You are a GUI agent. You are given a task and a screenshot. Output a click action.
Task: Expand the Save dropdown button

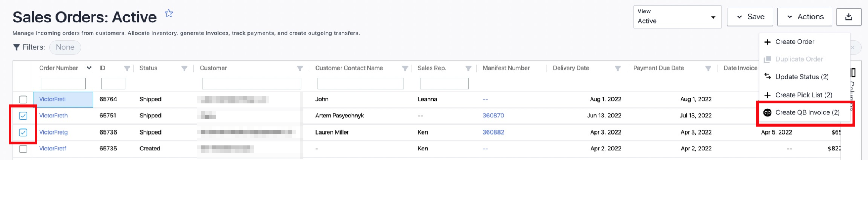click(749, 17)
